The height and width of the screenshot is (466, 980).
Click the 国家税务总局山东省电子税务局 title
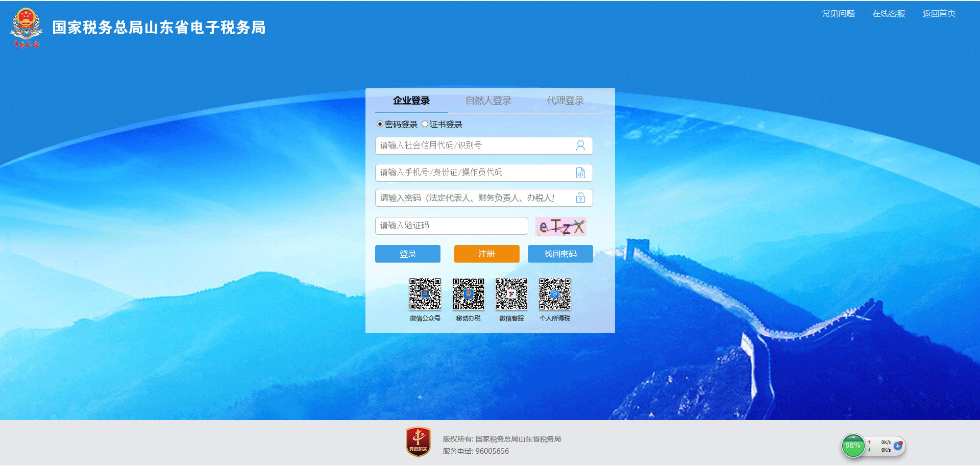[x=159, y=28]
